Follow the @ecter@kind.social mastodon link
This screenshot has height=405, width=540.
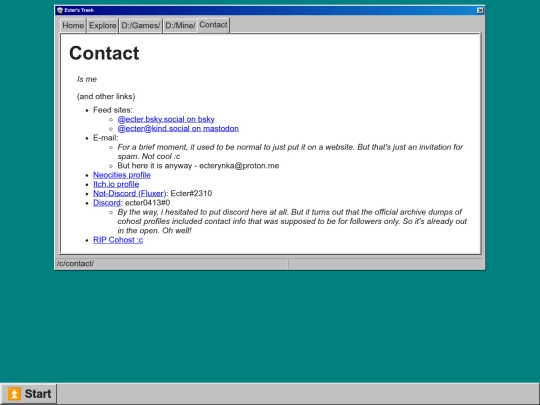(x=178, y=128)
